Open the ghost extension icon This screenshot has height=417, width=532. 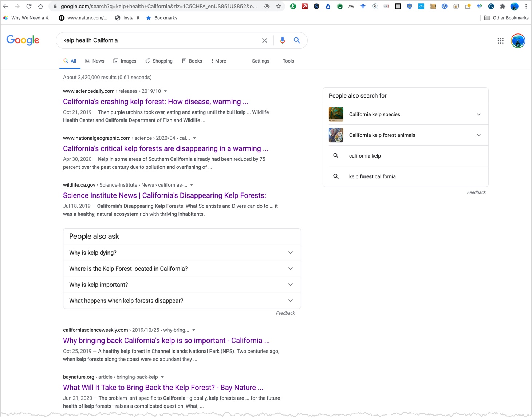[375, 6]
